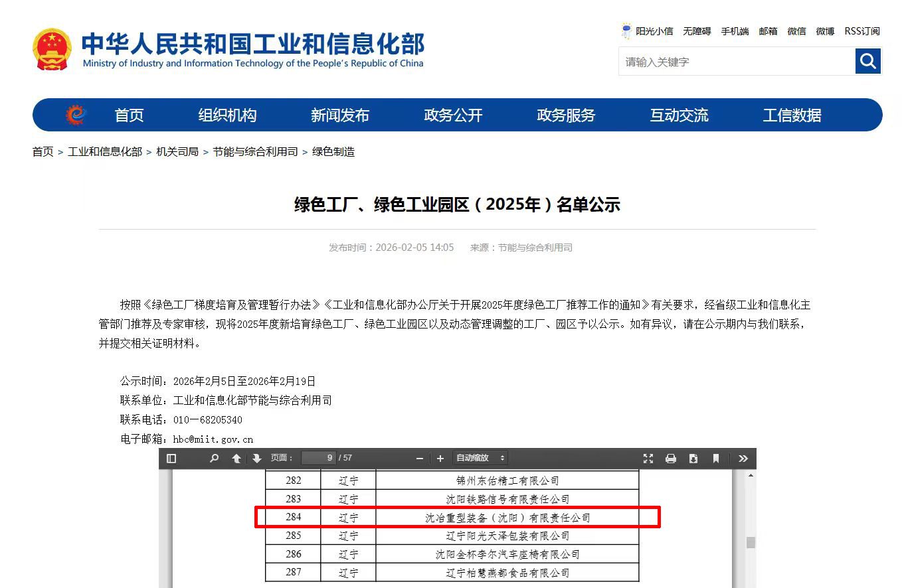Switch PDF to presentation fullscreen mode

pos(648,459)
